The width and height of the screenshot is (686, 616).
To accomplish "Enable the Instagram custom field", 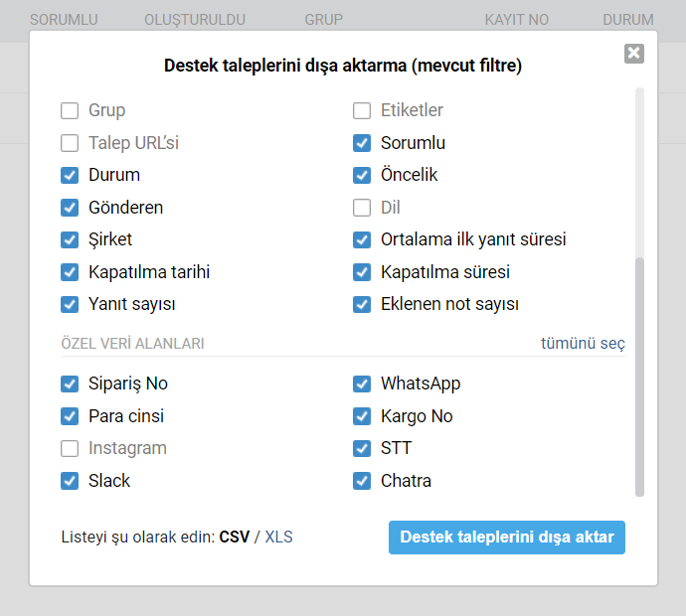I will 70,448.
